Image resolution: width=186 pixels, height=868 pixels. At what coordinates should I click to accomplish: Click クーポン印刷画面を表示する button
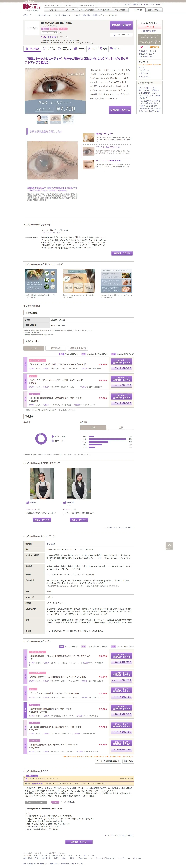(108, 761)
